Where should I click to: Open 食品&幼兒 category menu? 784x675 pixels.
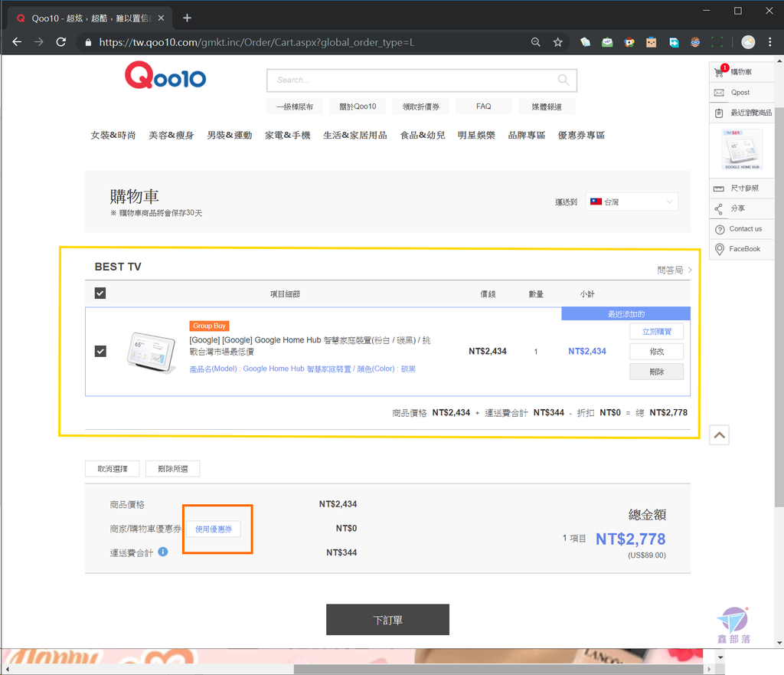tap(423, 135)
